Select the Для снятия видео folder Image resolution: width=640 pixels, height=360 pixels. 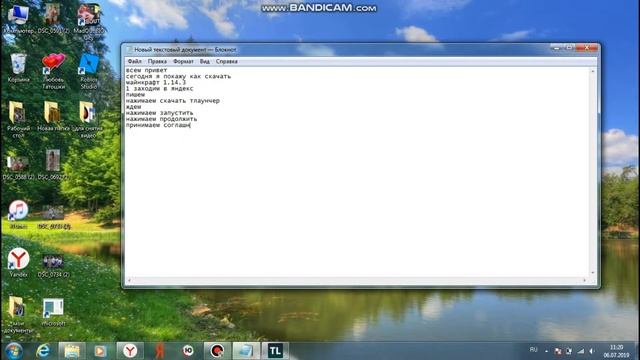click(x=89, y=119)
